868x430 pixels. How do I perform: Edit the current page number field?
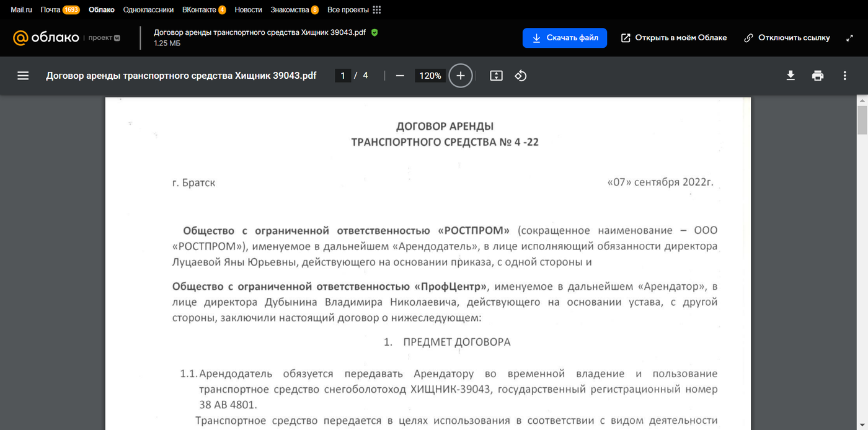click(343, 76)
